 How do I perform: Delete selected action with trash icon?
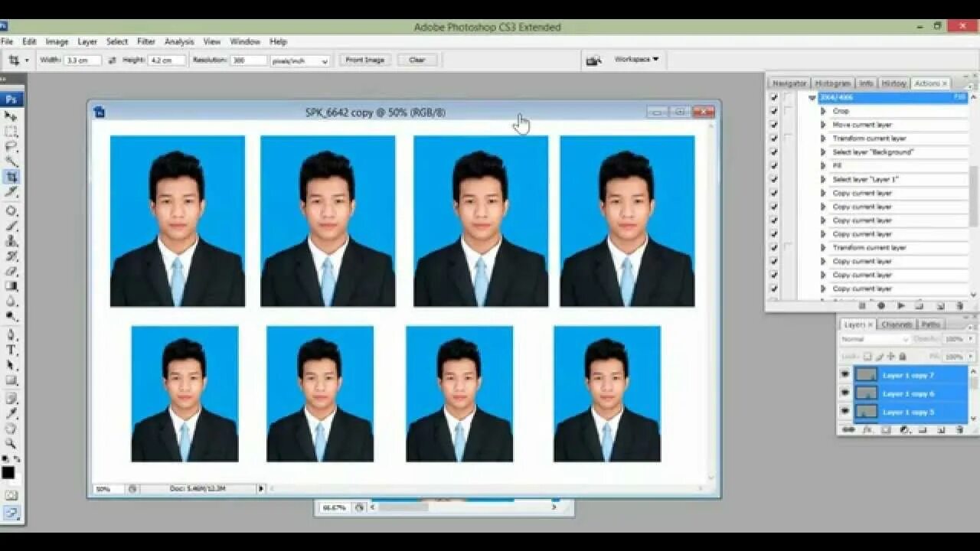click(x=959, y=305)
